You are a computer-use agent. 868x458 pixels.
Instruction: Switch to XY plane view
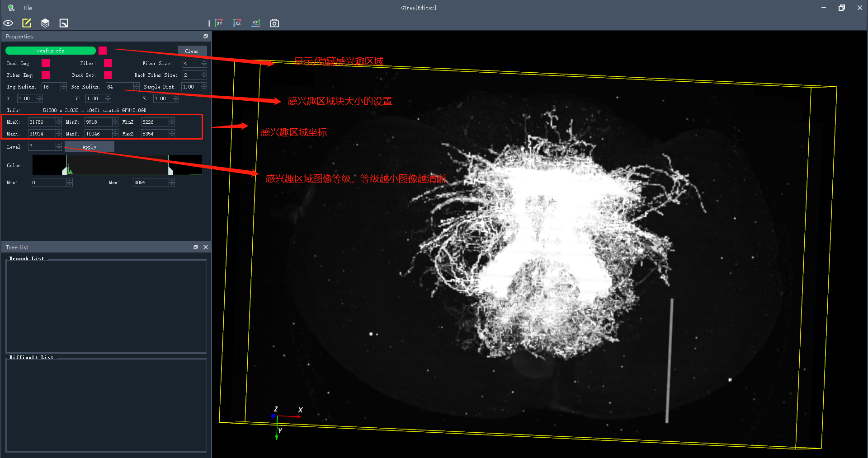[x=219, y=23]
